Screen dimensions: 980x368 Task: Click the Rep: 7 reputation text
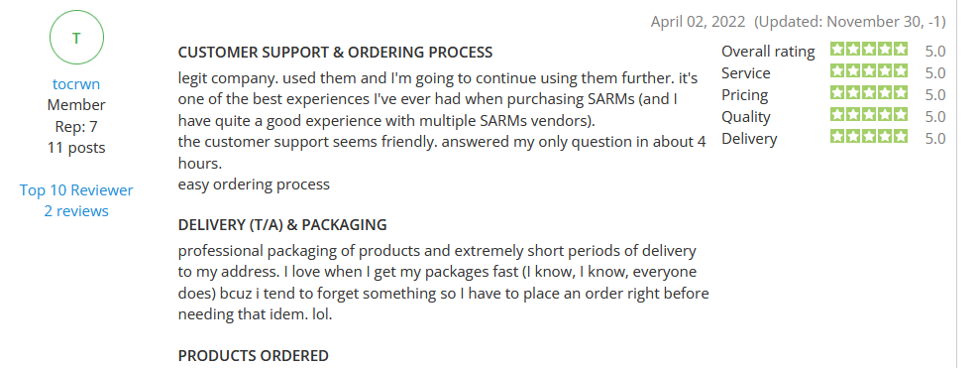(x=76, y=126)
